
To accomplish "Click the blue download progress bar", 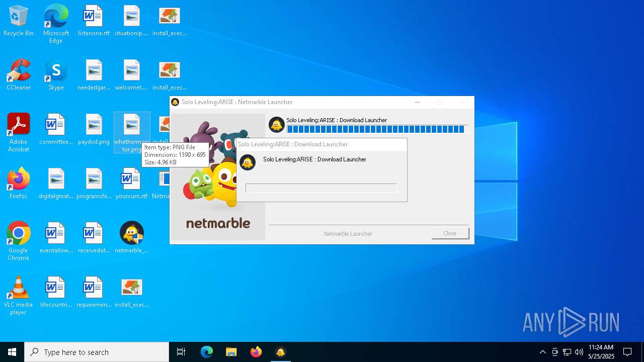I will (377, 129).
